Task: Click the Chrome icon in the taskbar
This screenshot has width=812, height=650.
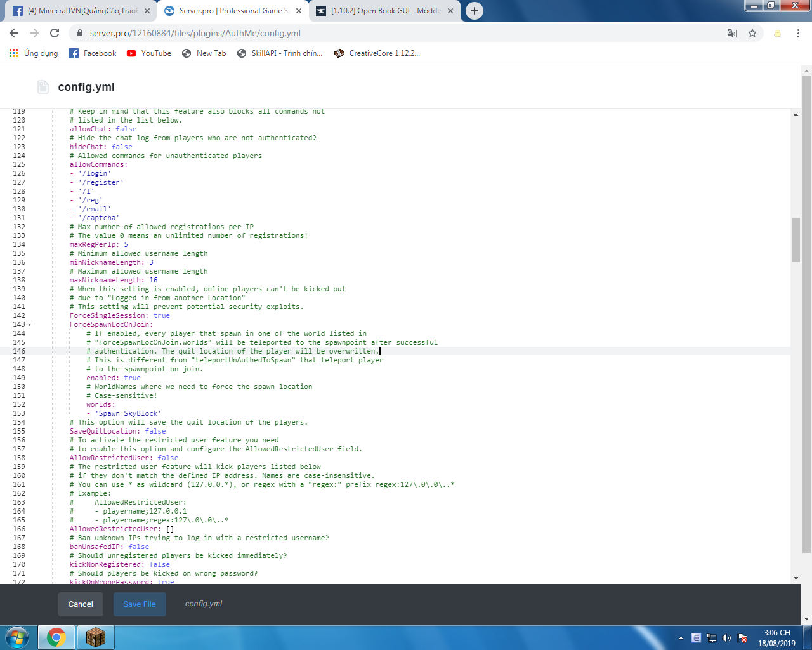Action: point(56,637)
